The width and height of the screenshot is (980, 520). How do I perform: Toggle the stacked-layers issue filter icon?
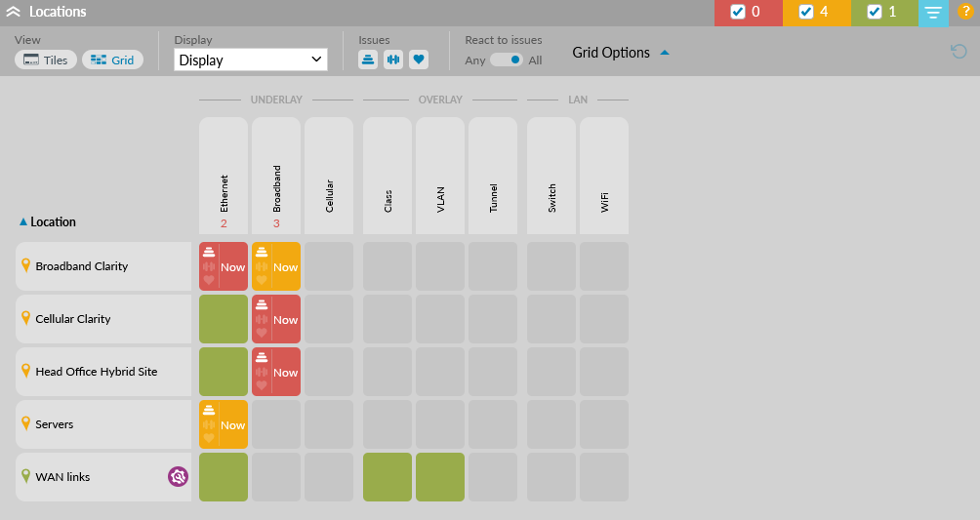point(368,60)
